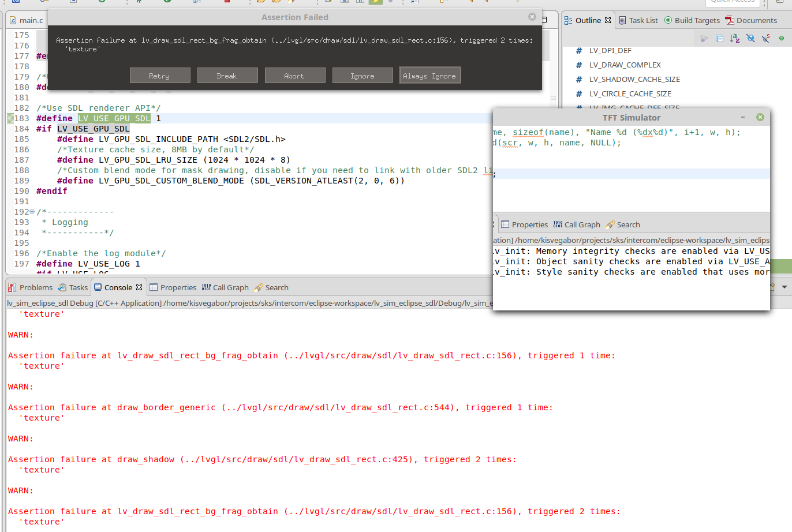Image resolution: width=792 pixels, height=532 pixels.
Task: Sort the Outline entries alphabetically
Action: pos(735,38)
